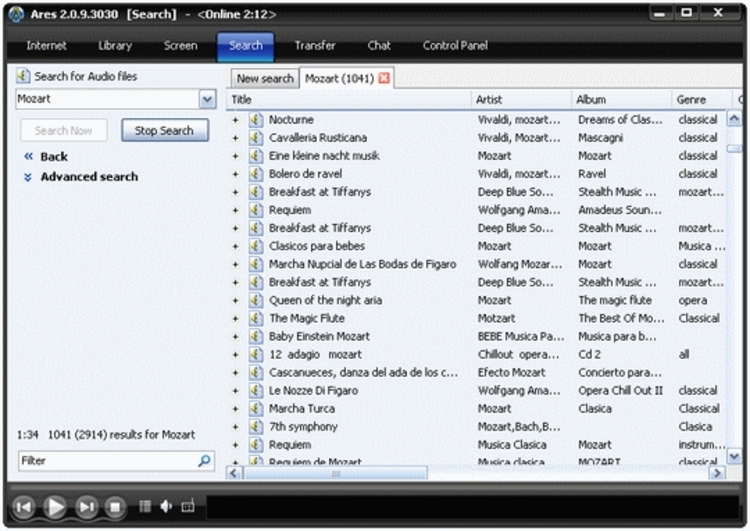Viewport: 750px width, 531px height.
Task: Click audio icon of Queen of the night aria
Action: click(x=256, y=300)
